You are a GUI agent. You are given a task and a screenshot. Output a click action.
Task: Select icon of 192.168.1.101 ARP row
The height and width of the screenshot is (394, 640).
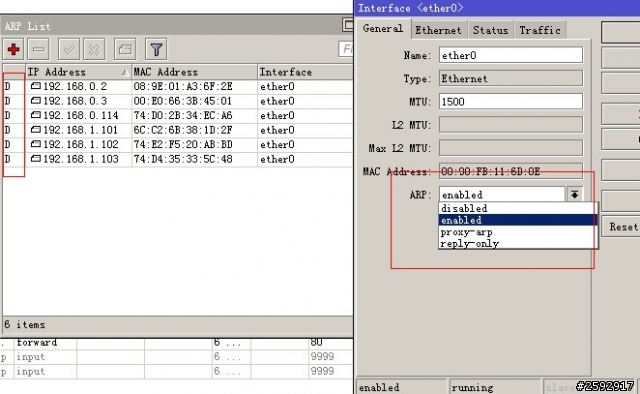pos(36,130)
